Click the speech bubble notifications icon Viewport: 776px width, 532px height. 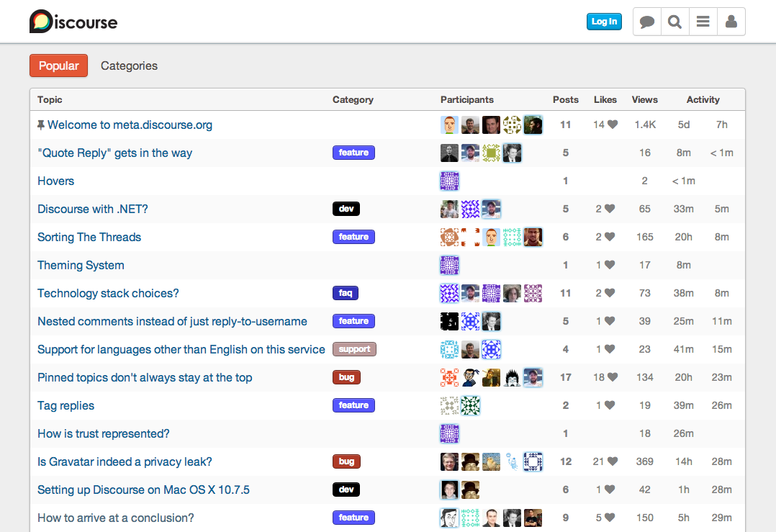pyautogui.click(x=647, y=22)
